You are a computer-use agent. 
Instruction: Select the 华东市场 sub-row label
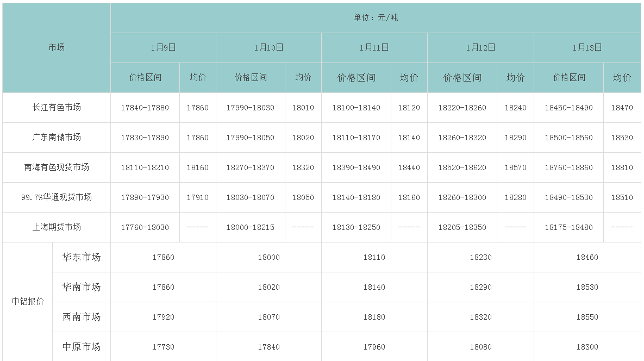click(82, 257)
